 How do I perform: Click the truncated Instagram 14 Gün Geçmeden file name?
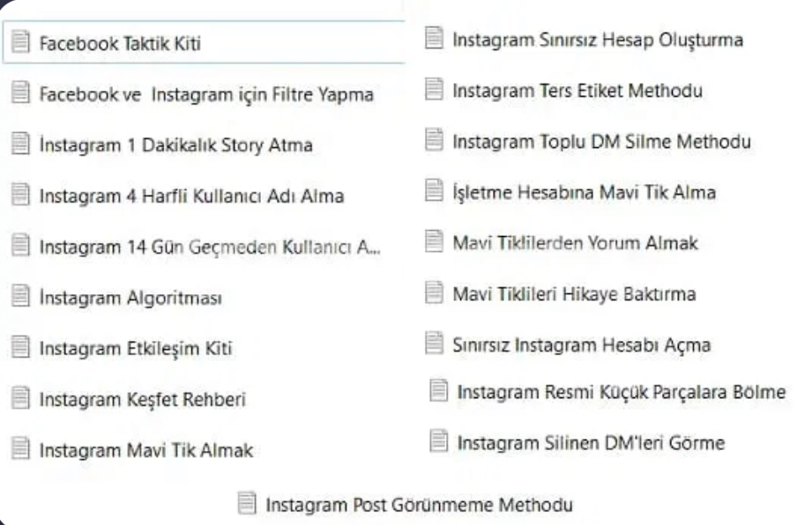pos(210,247)
